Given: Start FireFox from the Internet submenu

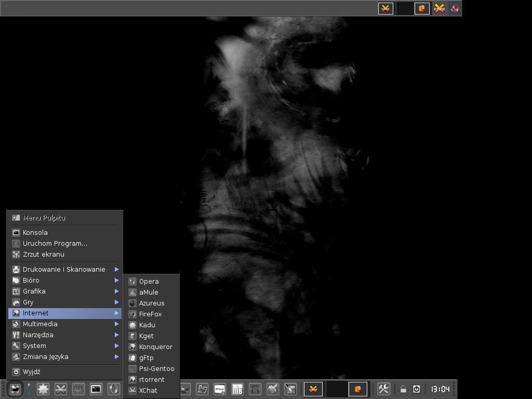Looking at the screenshot, I should click(151, 314).
